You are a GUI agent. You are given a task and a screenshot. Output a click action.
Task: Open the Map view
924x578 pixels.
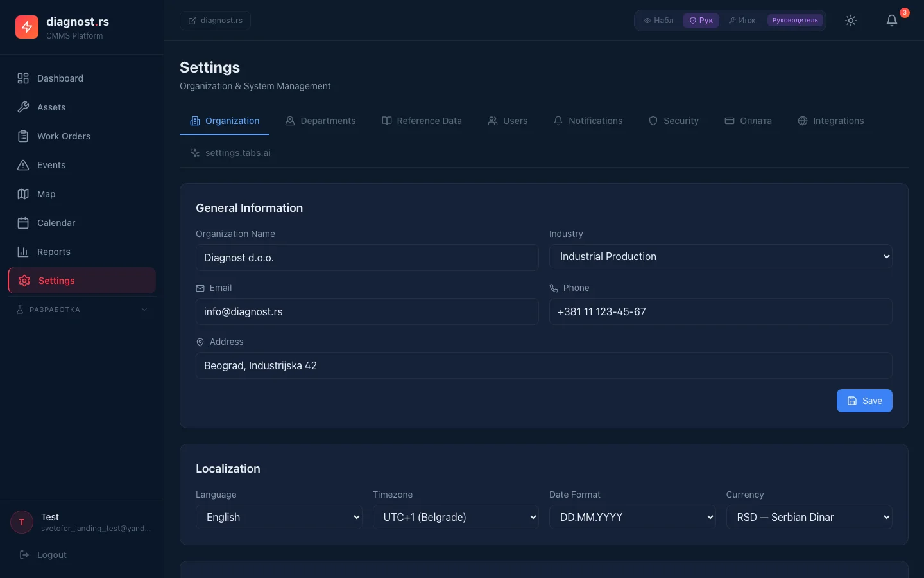pos(81,194)
